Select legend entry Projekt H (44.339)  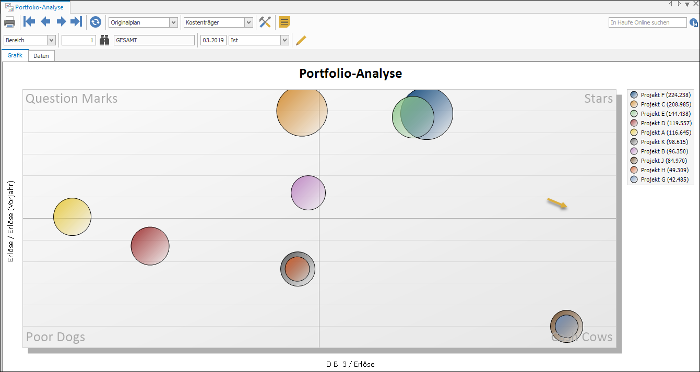[660, 170]
